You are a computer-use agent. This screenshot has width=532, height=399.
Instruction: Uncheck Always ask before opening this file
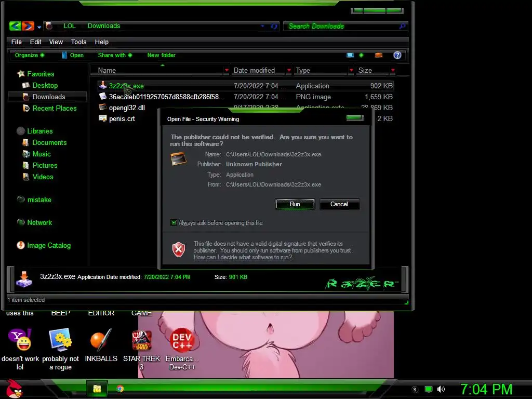(174, 223)
